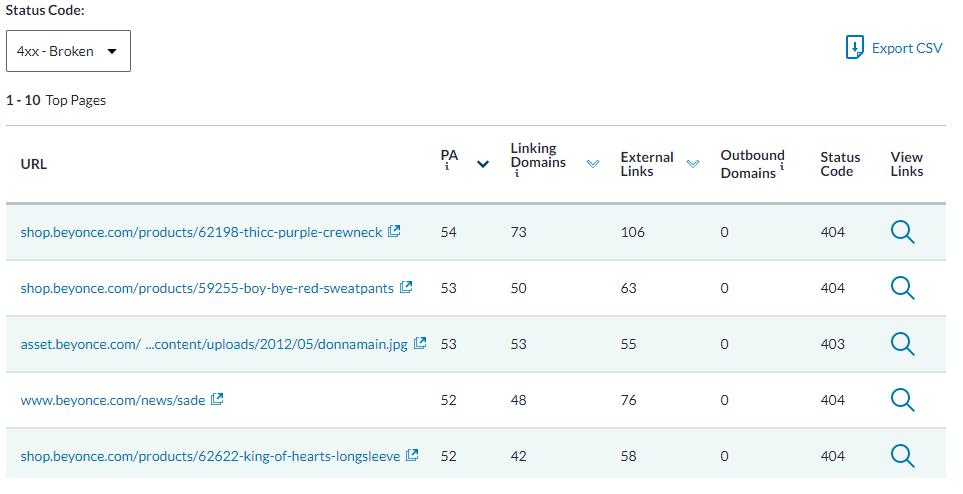
Task: Sort by PA using the chevron
Action: [483, 164]
